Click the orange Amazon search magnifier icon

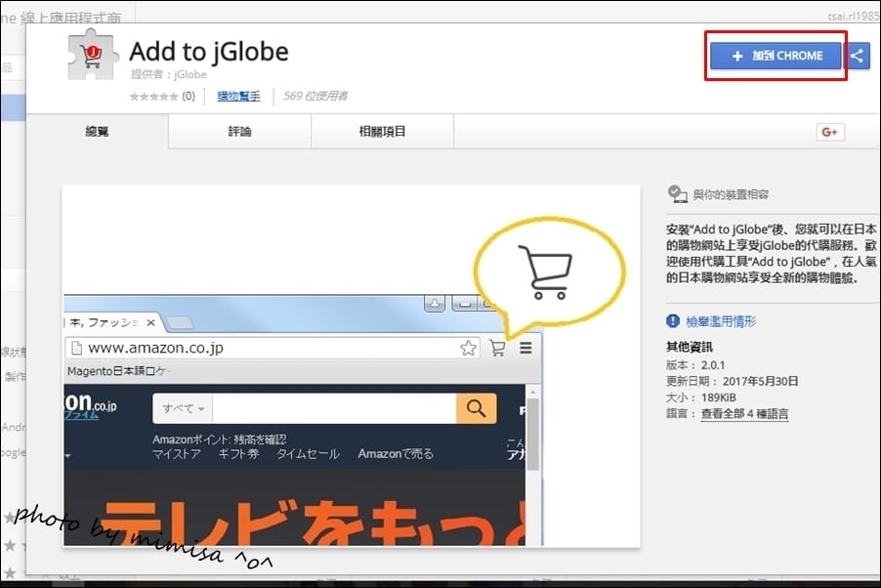coord(476,408)
